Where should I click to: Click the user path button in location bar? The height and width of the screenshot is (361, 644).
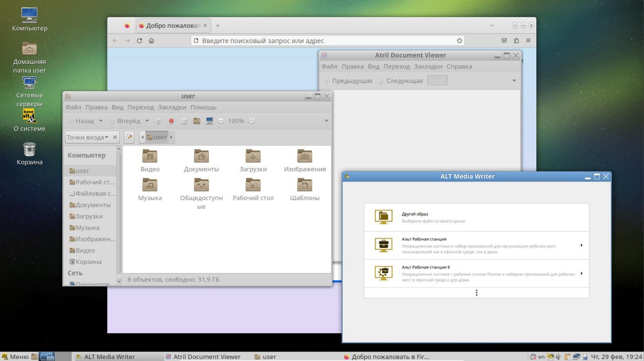156,137
